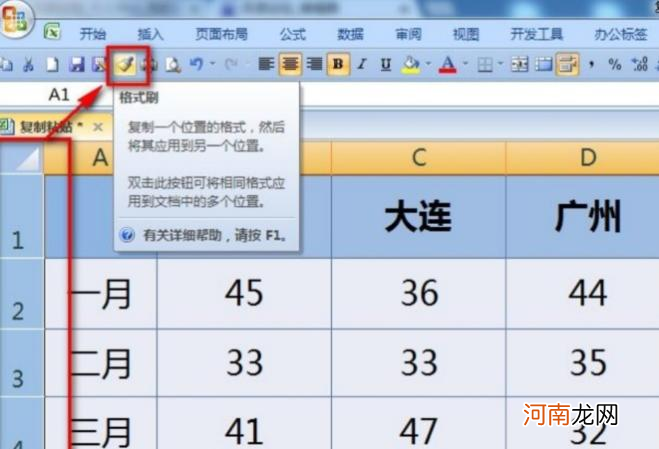Open the 公式 ribbon tab
The image size is (659, 449).
(x=293, y=34)
